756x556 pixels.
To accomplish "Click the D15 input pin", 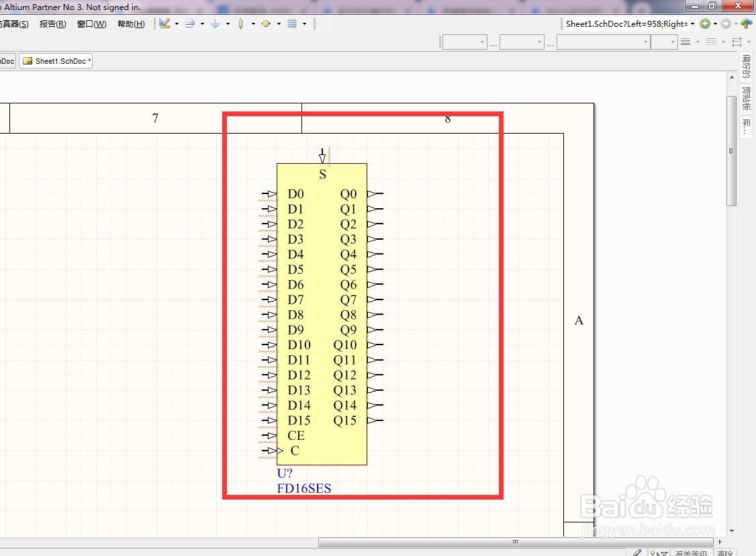I will [x=269, y=420].
